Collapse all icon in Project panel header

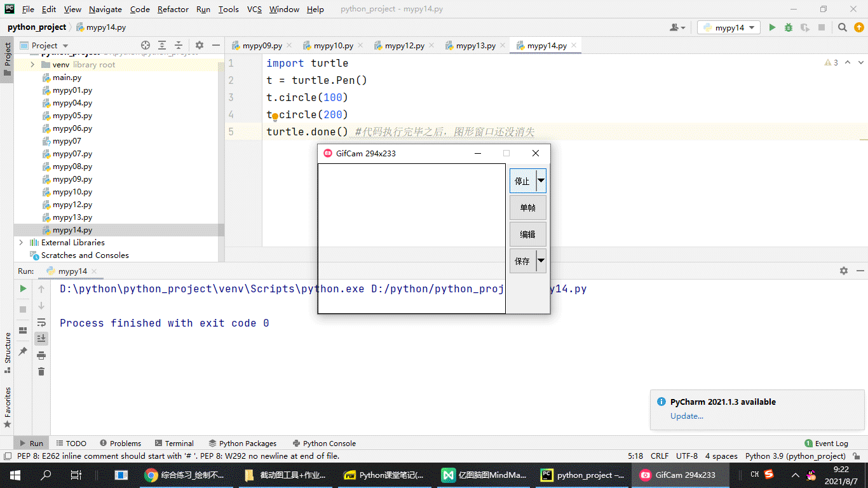point(179,45)
